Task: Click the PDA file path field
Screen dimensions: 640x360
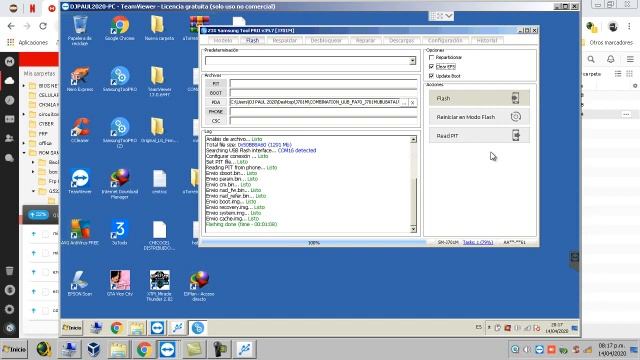Action: pos(315,102)
